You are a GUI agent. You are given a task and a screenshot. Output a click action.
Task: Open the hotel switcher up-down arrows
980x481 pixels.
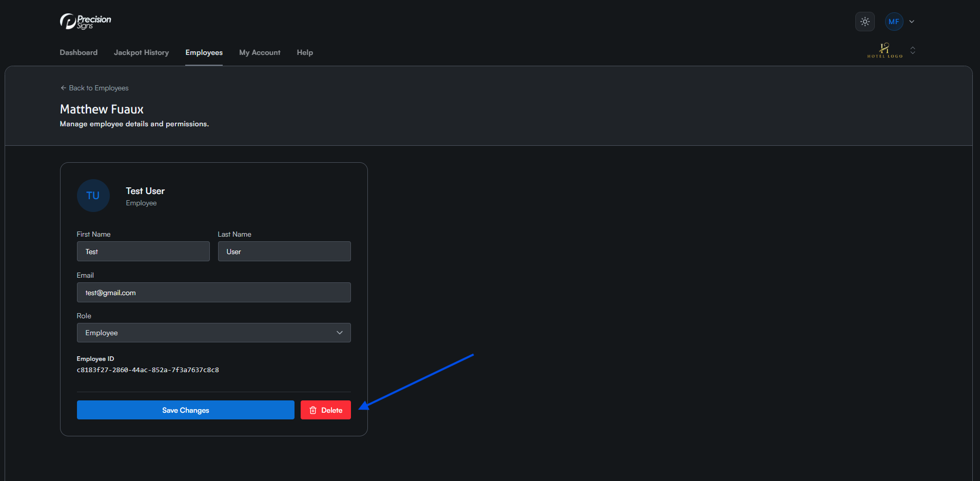tap(913, 50)
